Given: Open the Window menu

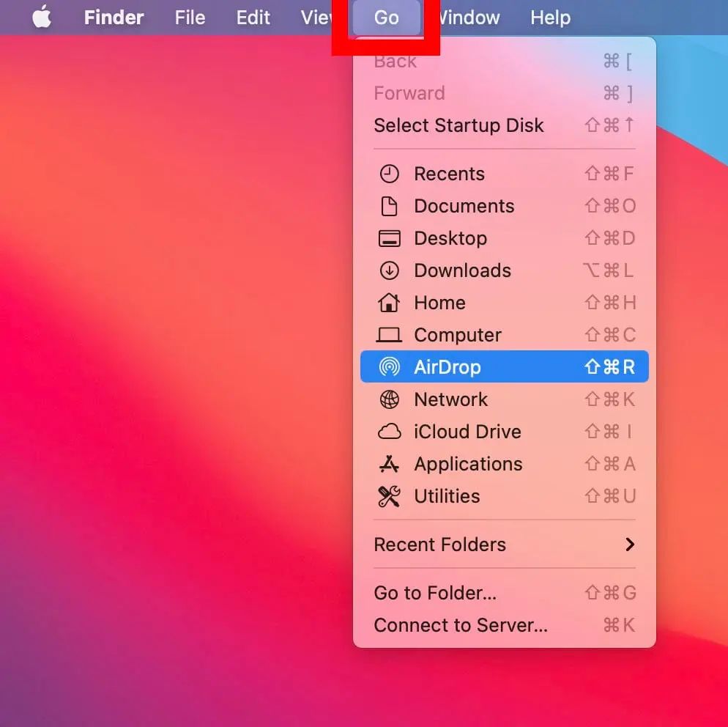Looking at the screenshot, I should tap(470, 18).
